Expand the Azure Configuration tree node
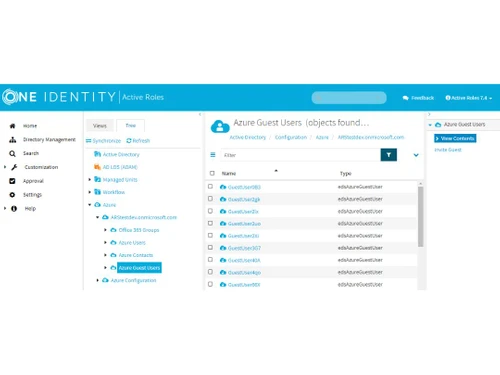This screenshot has height=375, width=500. (x=97, y=280)
